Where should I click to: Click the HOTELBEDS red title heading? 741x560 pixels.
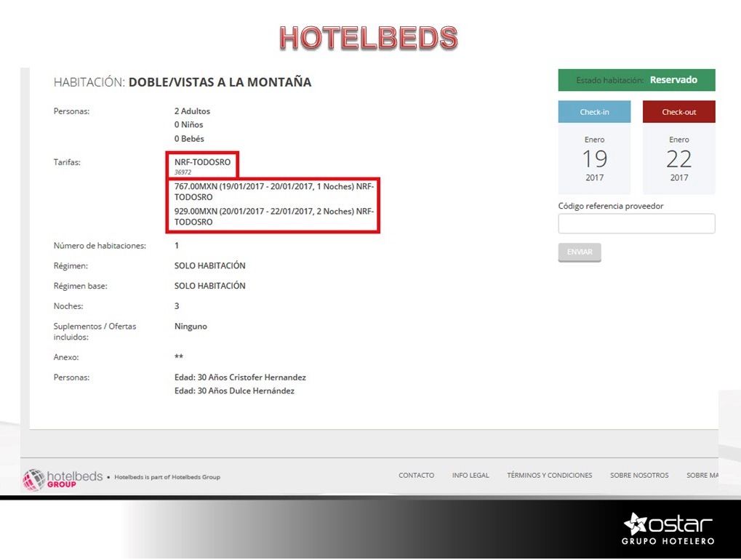click(x=369, y=38)
